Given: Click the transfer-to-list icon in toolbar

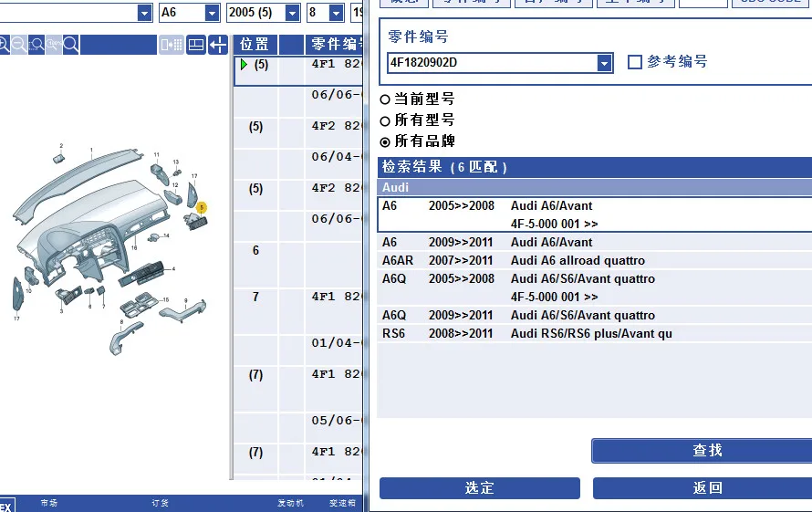Looking at the screenshot, I should point(172,45).
